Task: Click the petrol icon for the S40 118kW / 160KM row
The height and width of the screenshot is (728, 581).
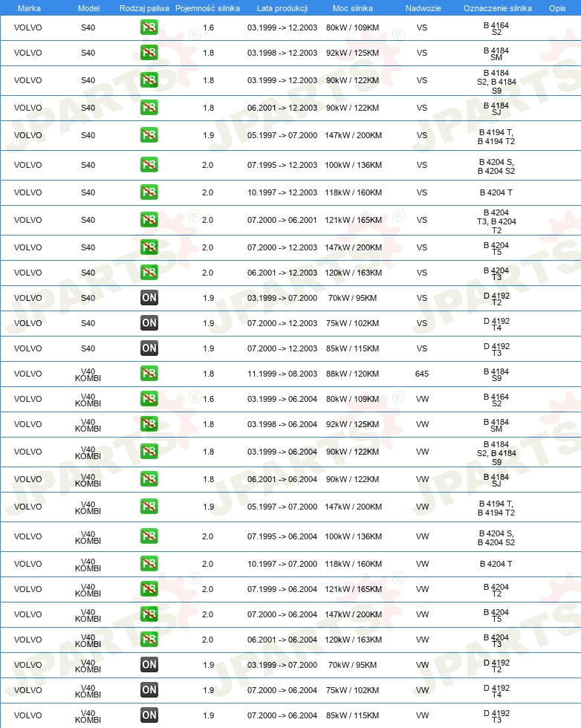Action: click(149, 192)
